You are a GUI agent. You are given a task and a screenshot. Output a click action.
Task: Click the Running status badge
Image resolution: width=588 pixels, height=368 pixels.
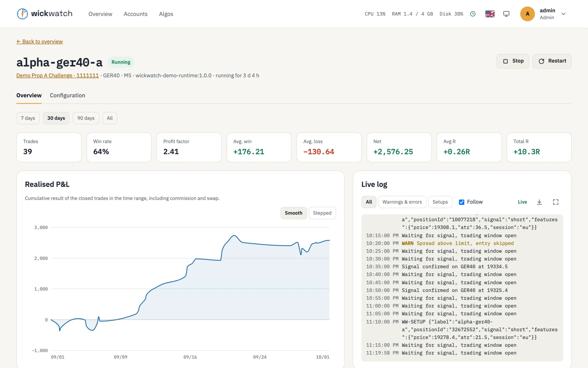(121, 62)
